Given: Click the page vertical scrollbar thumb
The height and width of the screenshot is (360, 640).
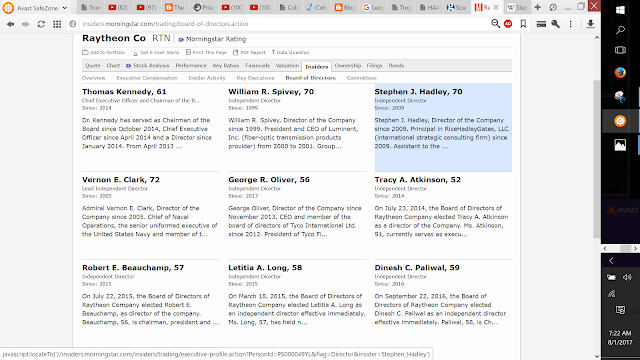Looking at the screenshot, I should (597, 159).
